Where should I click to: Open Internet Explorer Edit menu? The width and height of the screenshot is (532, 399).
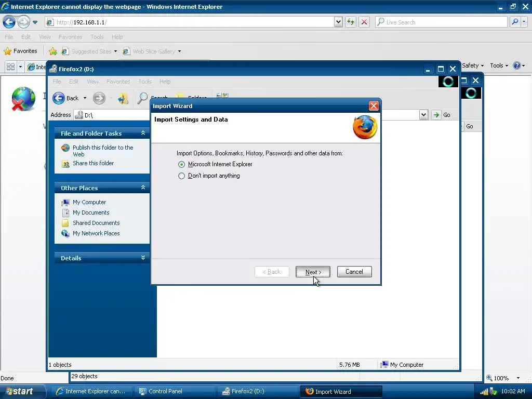[26, 37]
